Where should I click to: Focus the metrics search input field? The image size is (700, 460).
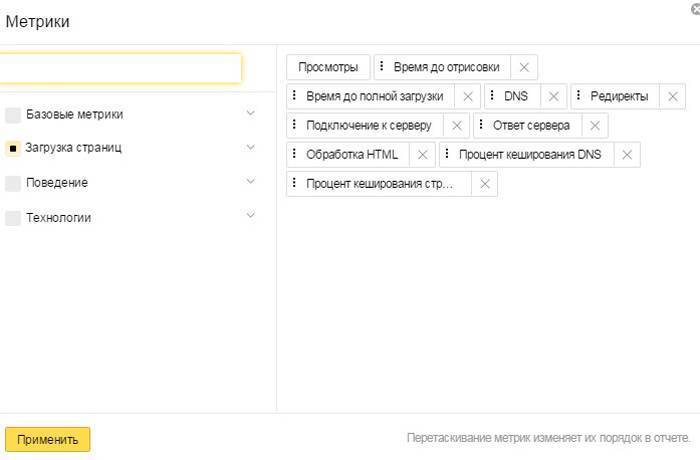(x=120, y=68)
